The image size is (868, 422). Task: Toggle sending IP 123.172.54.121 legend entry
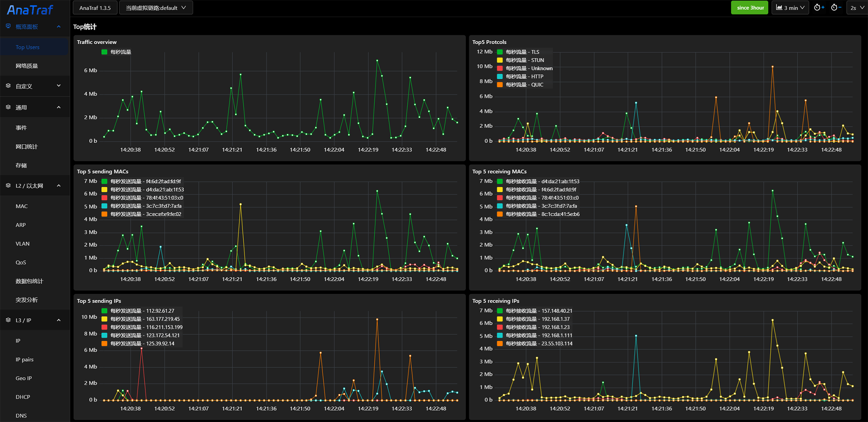[x=141, y=335]
